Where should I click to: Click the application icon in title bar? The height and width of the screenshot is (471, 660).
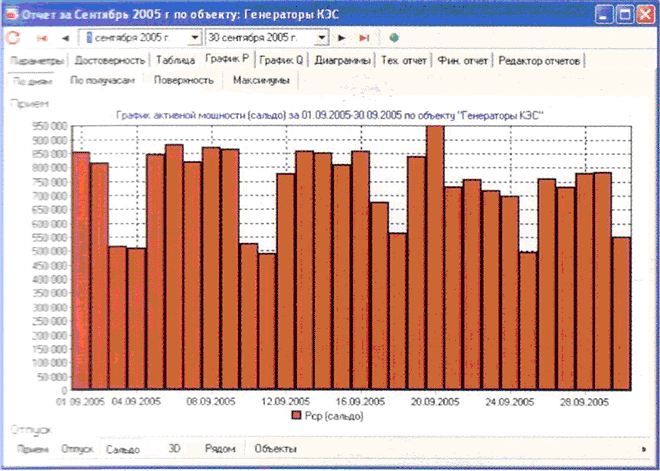tap(13, 14)
